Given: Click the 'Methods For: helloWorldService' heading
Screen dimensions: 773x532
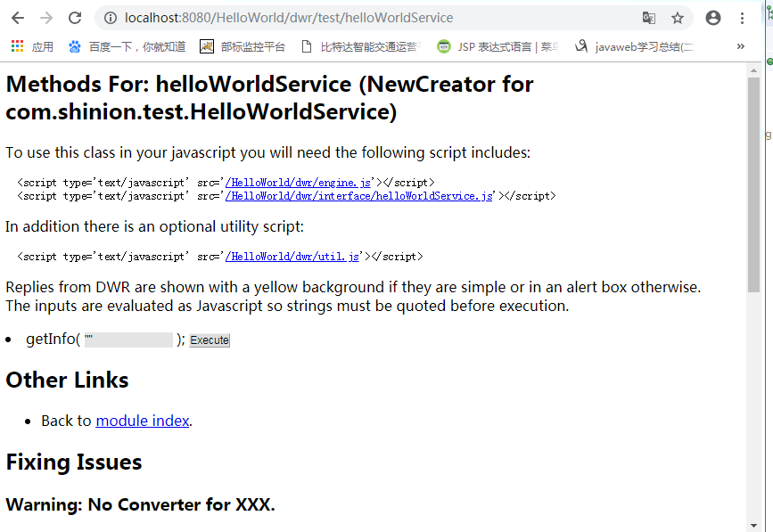Looking at the screenshot, I should coord(269,98).
